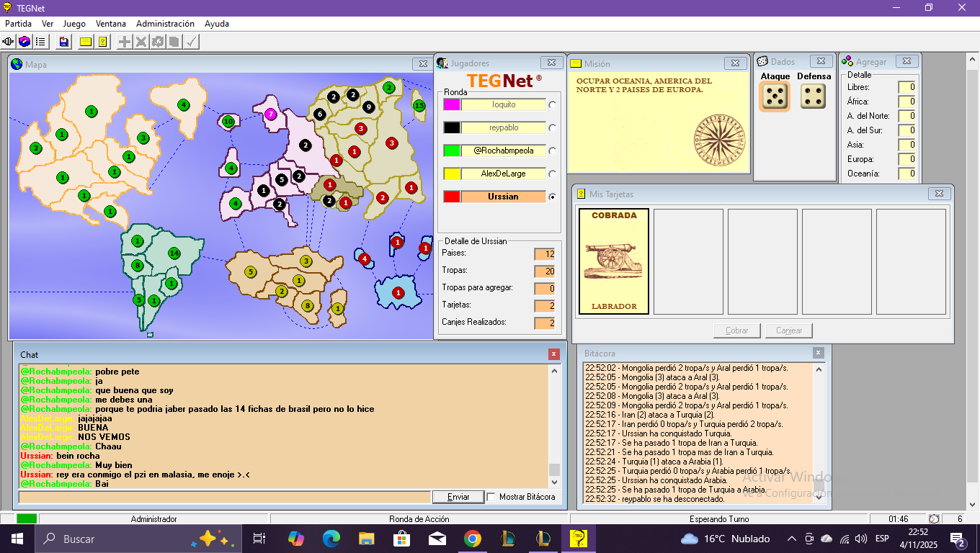This screenshot has width=980, height=553.
Task: Click the list view toolbar icon
Action: tap(40, 42)
